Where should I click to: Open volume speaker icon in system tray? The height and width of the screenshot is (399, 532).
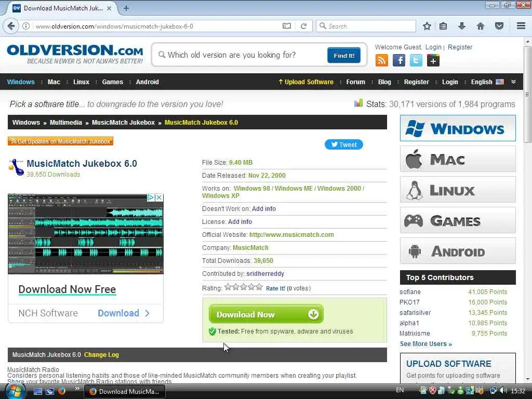point(503,391)
